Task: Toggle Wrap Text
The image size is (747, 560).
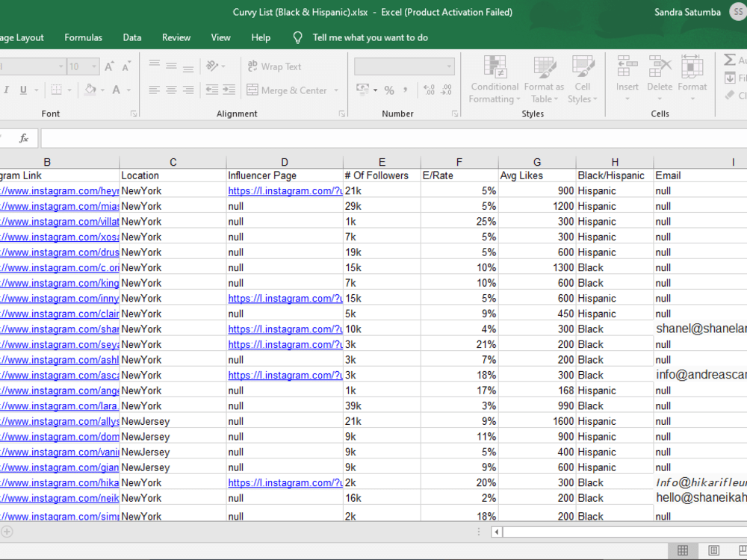Action: pos(274,66)
